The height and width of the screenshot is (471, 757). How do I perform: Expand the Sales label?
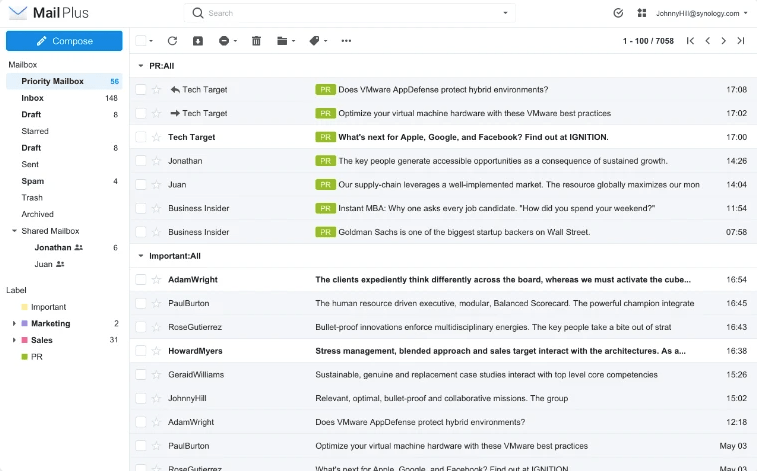14,340
